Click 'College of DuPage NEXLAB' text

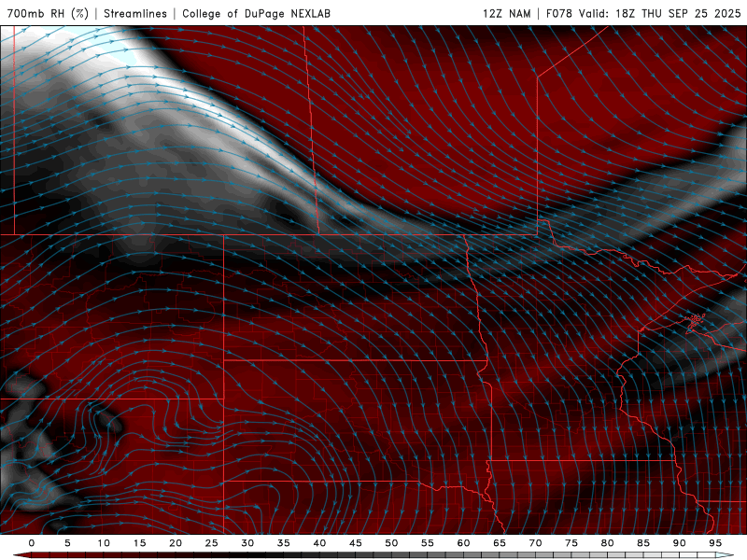click(x=256, y=13)
